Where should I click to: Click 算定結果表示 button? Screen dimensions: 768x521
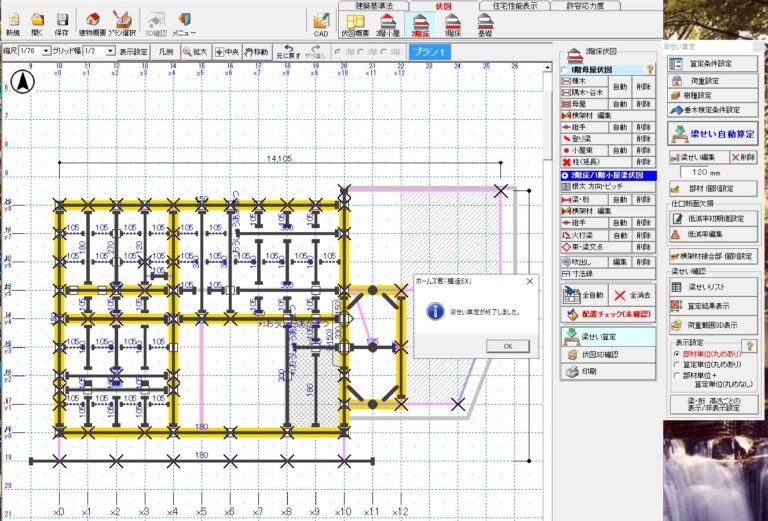pos(713,306)
